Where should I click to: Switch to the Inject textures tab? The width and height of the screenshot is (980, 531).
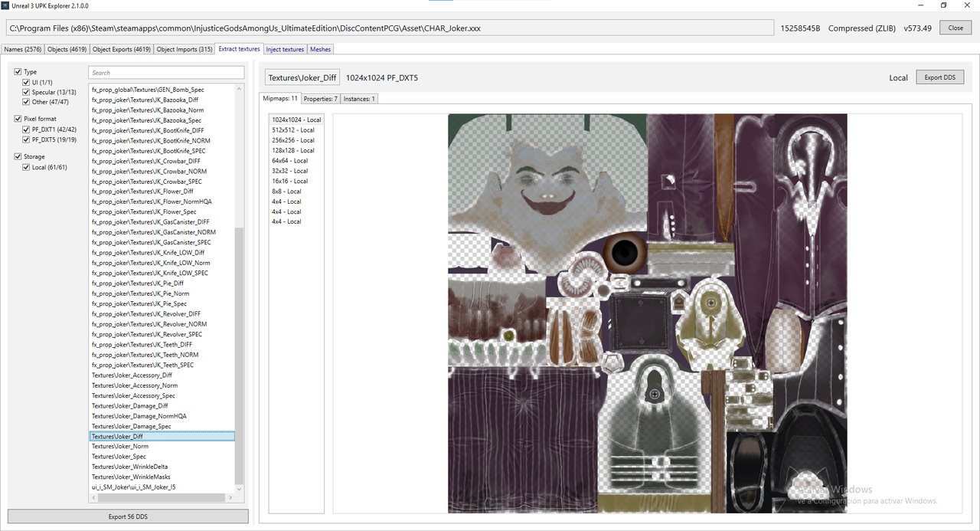pos(285,49)
